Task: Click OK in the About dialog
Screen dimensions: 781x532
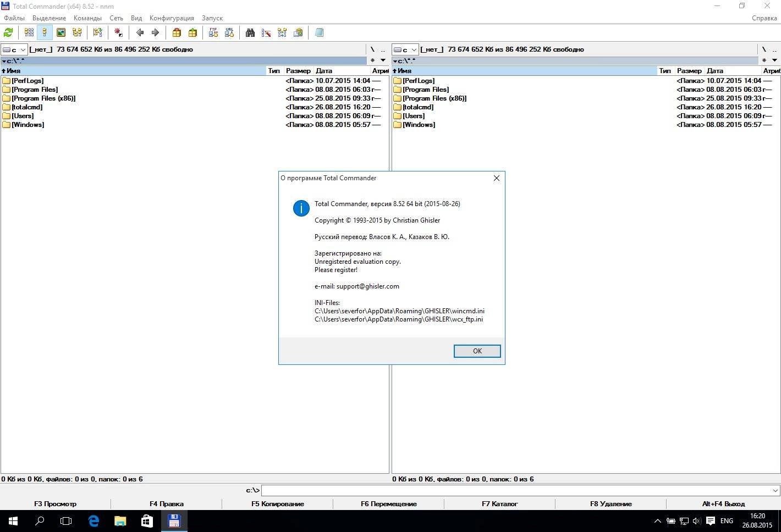Action: [477, 351]
